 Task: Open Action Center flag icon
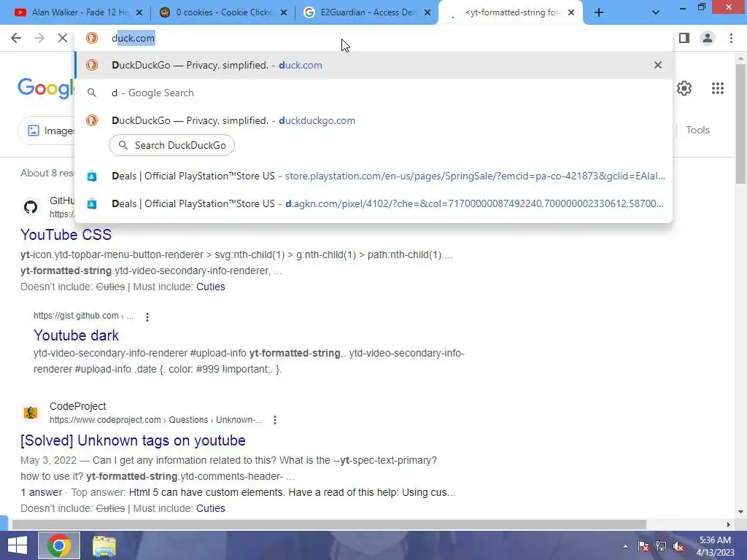(x=643, y=546)
